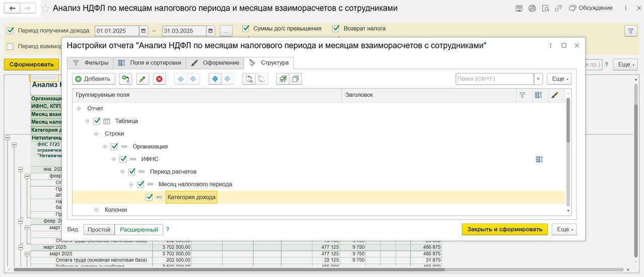Toggle the Возврат налога checkbox
Image resolution: width=644 pixels, height=277 pixels.
[x=336, y=29]
